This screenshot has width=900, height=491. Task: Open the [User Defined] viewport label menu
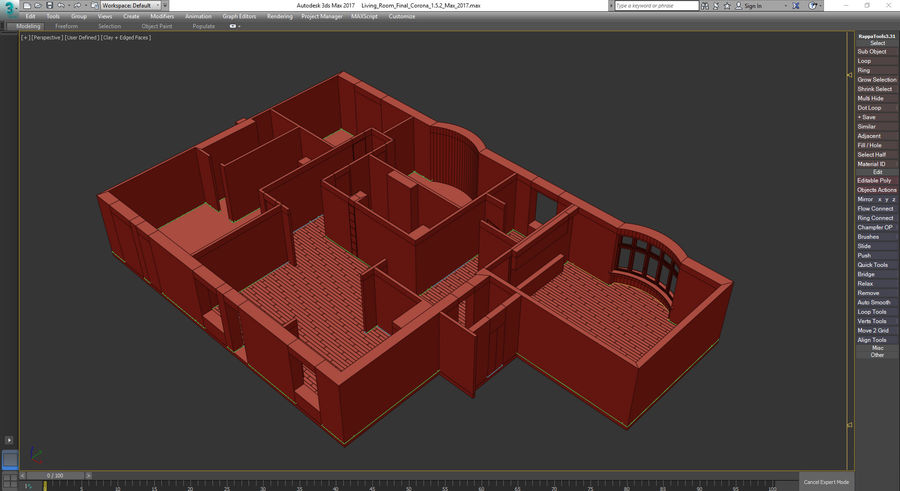82,37
